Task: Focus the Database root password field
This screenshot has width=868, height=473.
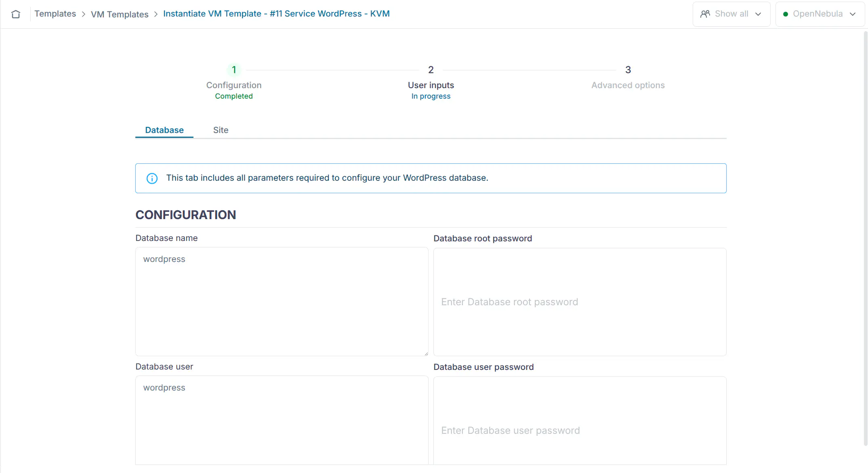Action: pyautogui.click(x=580, y=302)
